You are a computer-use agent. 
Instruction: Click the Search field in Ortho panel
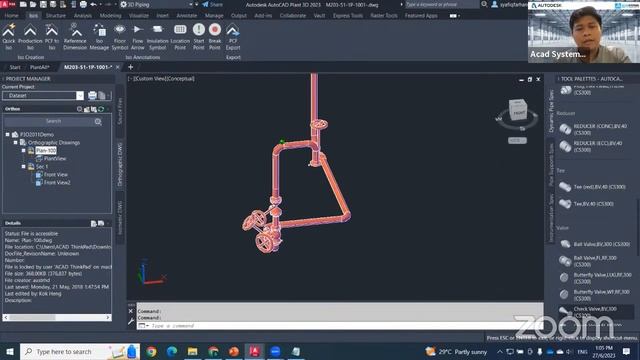coord(53,121)
